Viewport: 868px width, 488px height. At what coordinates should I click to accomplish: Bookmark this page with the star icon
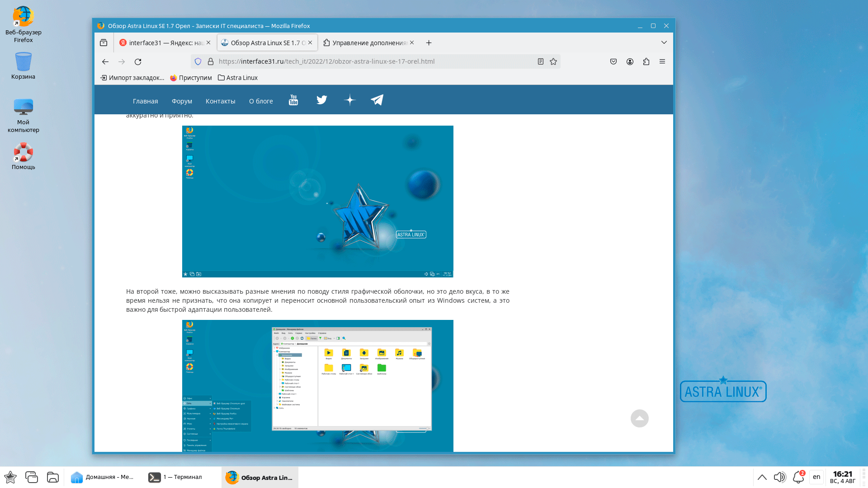[553, 61]
